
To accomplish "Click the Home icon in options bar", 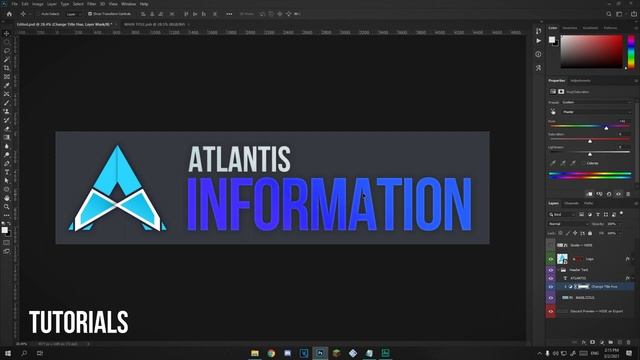I will (9, 14).
